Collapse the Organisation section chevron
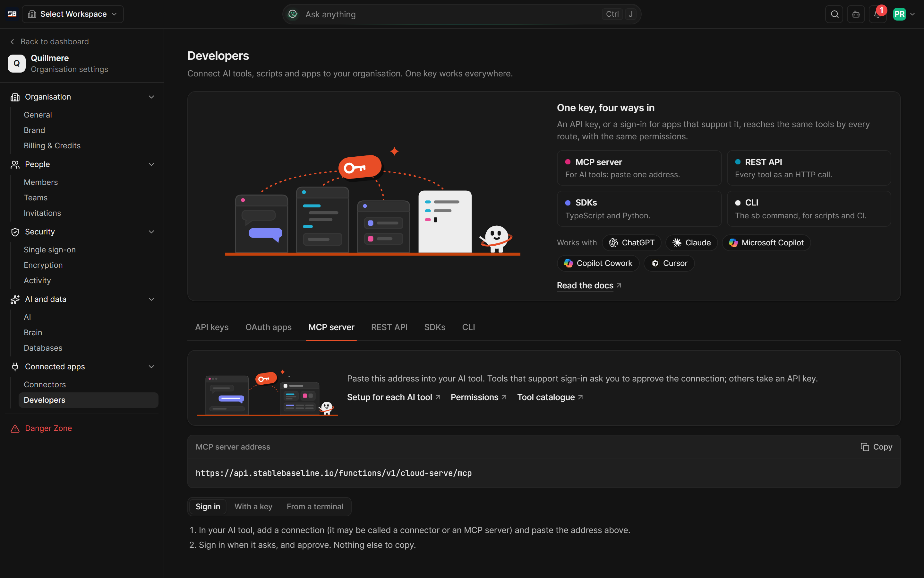Image resolution: width=924 pixels, height=578 pixels. click(x=151, y=97)
